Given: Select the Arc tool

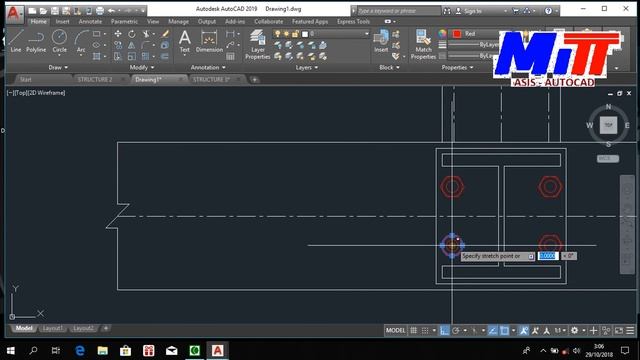Looking at the screenshot, I should [x=81, y=41].
